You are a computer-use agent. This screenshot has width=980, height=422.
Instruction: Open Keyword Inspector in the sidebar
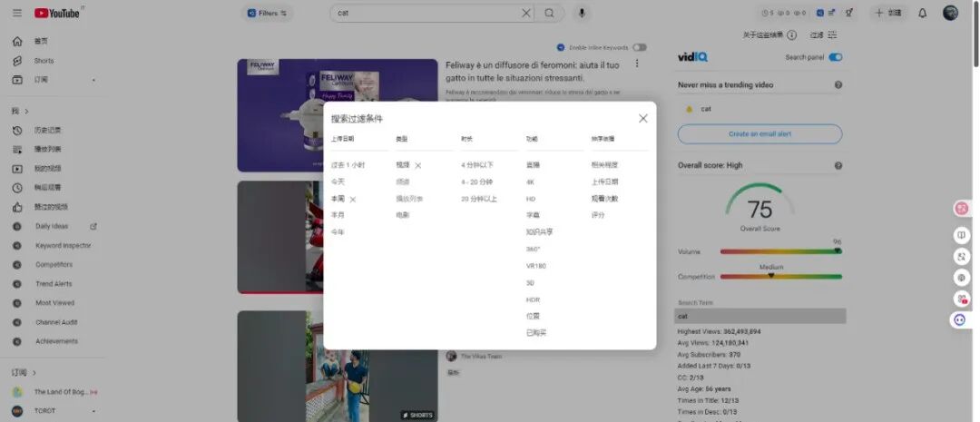pos(63,245)
